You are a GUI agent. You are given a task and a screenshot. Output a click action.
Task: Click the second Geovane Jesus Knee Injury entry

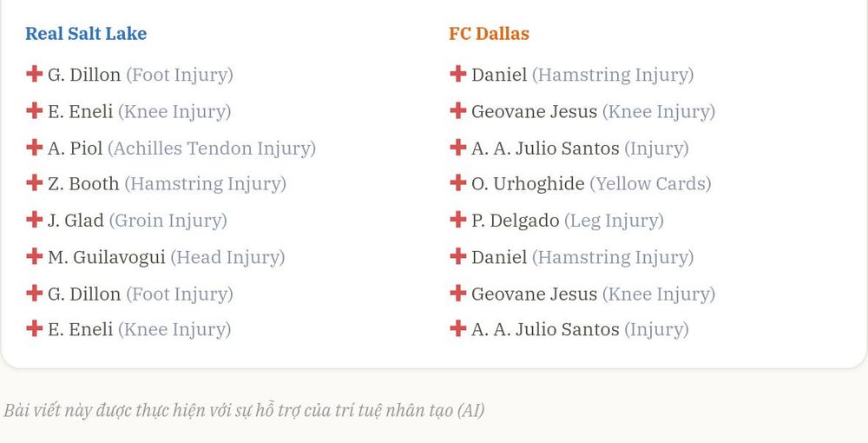click(582, 294)
